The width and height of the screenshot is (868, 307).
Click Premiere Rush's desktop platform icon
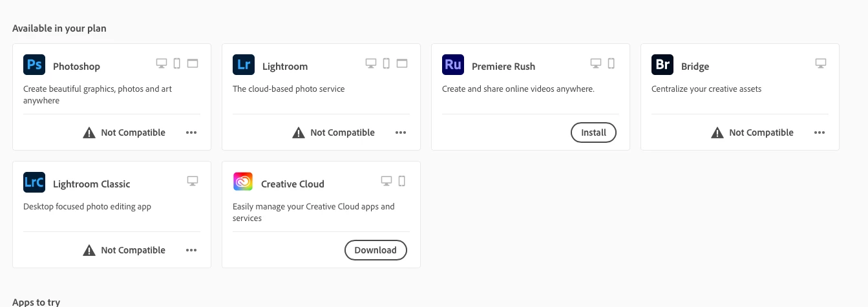[596, 63]
